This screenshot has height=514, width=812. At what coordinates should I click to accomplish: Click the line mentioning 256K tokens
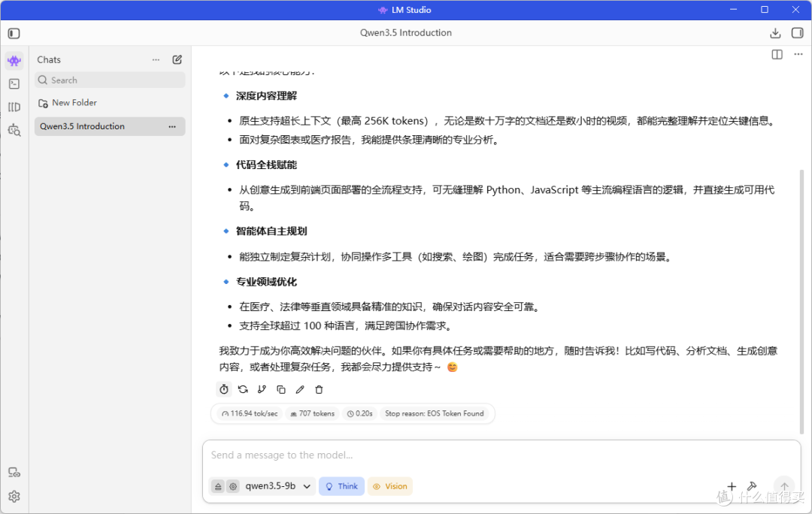[507, 120]
